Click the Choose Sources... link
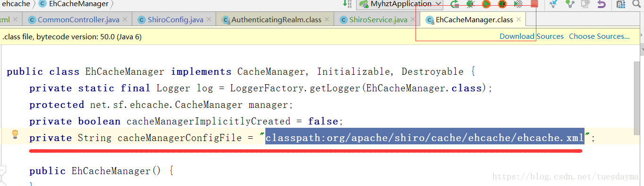 click(x=599, y=36)
